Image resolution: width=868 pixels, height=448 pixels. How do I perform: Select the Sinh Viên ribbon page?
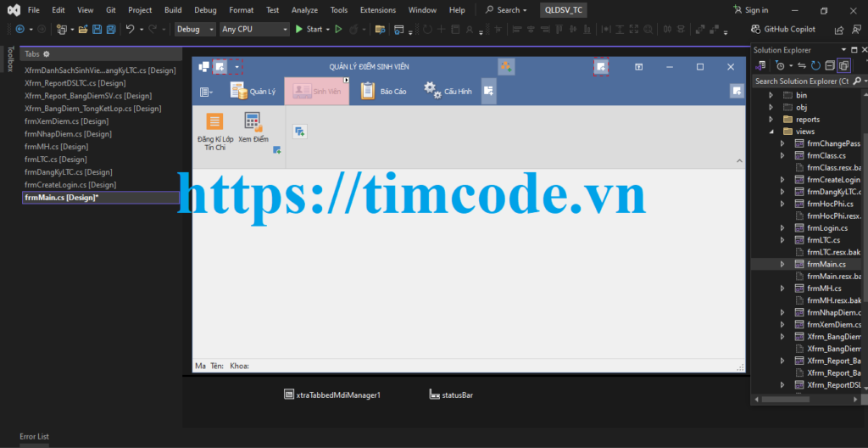[317, 91]
